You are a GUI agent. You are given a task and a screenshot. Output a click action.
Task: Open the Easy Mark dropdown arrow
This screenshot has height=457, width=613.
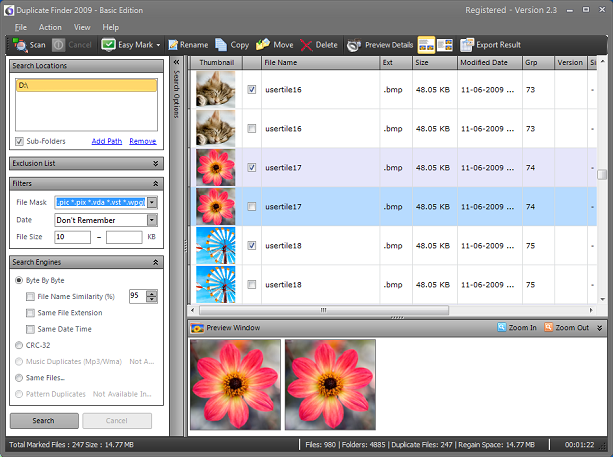point(158,45)
